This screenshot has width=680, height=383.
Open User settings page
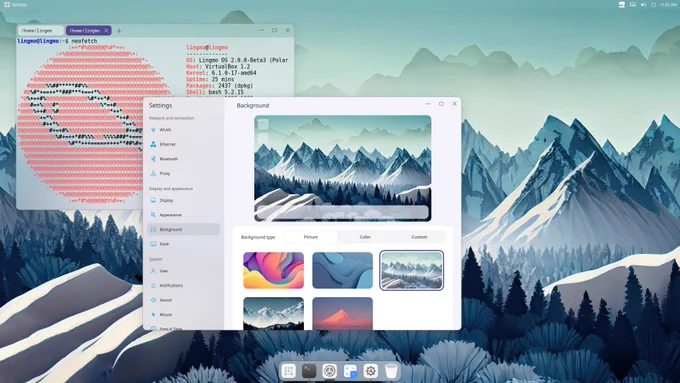pyautogui.click(x=183, y=271)
